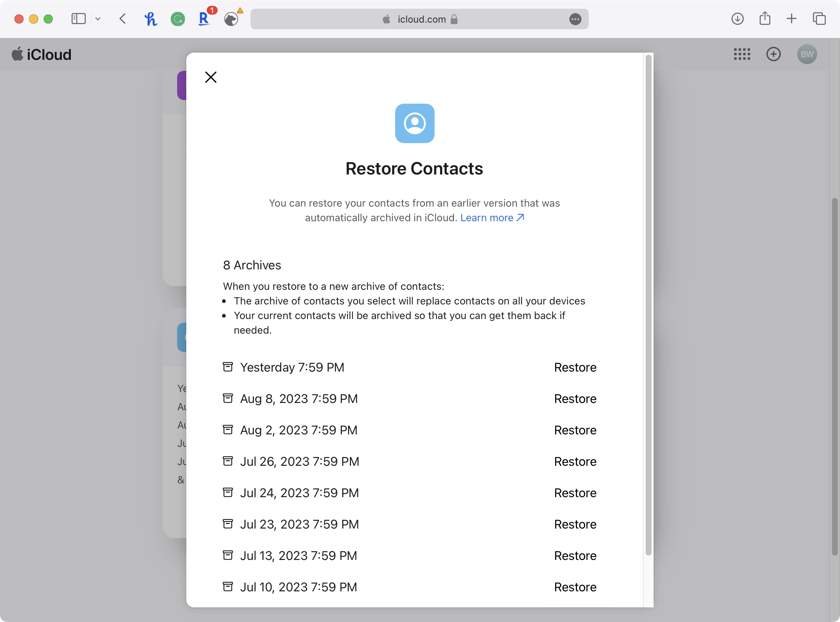Screen dimensions: 840x622
Task: Restore the Jul 24, 2023 archive
Action: pos(575,493)
